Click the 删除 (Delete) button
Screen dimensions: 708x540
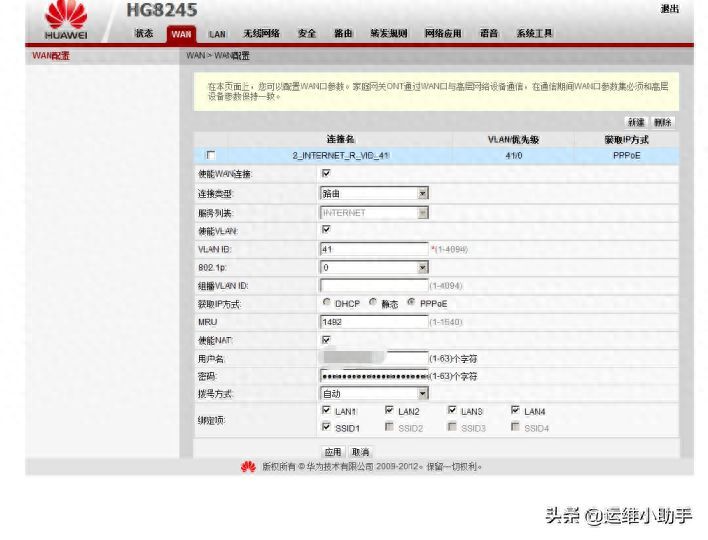point(663,122)
